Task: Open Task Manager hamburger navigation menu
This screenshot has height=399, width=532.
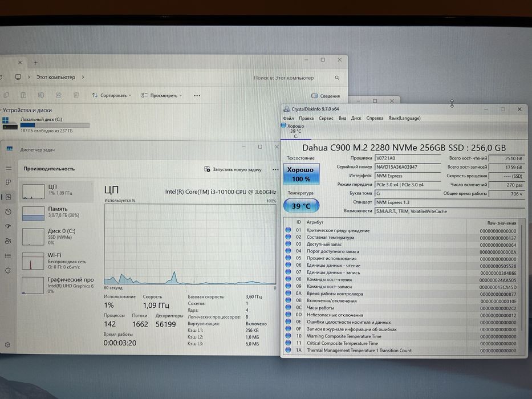Action: coord(9,168)
